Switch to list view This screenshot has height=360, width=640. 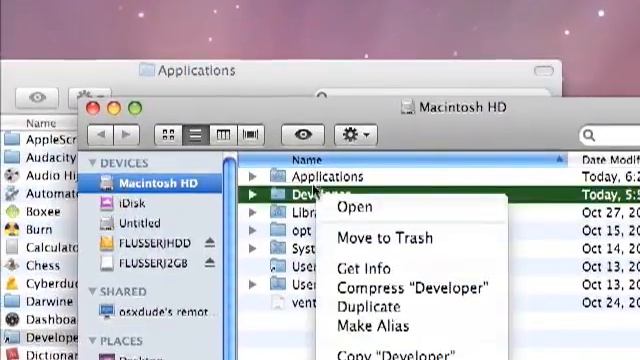196,135
